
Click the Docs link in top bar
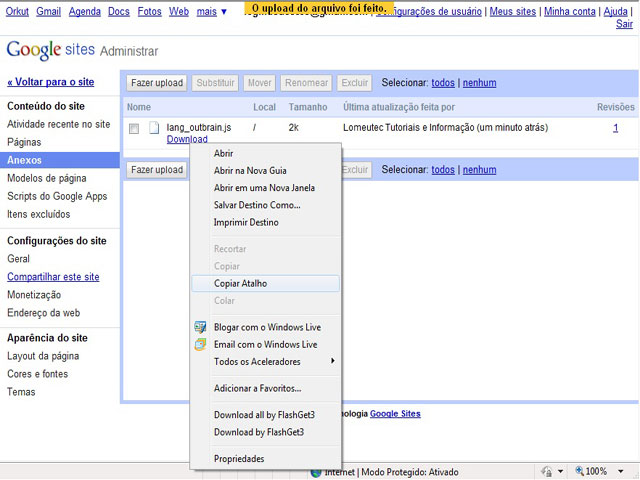click(119, 11)
